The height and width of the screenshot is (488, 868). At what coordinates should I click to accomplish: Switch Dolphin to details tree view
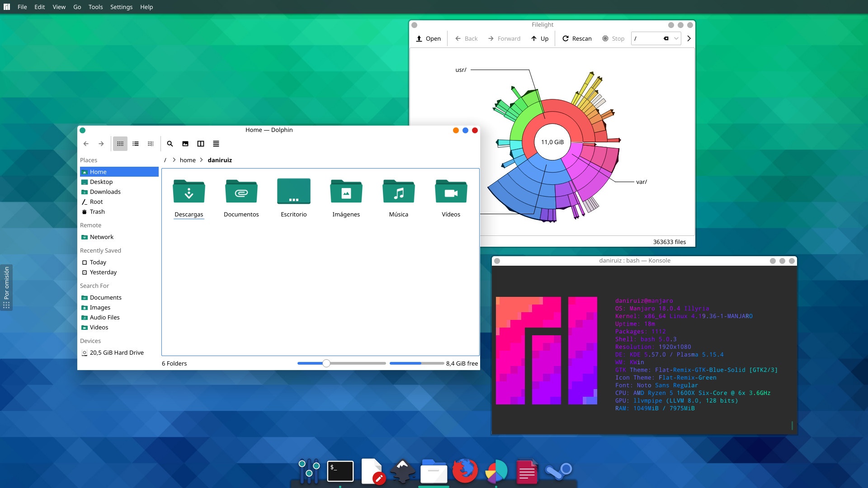[151, 144]
